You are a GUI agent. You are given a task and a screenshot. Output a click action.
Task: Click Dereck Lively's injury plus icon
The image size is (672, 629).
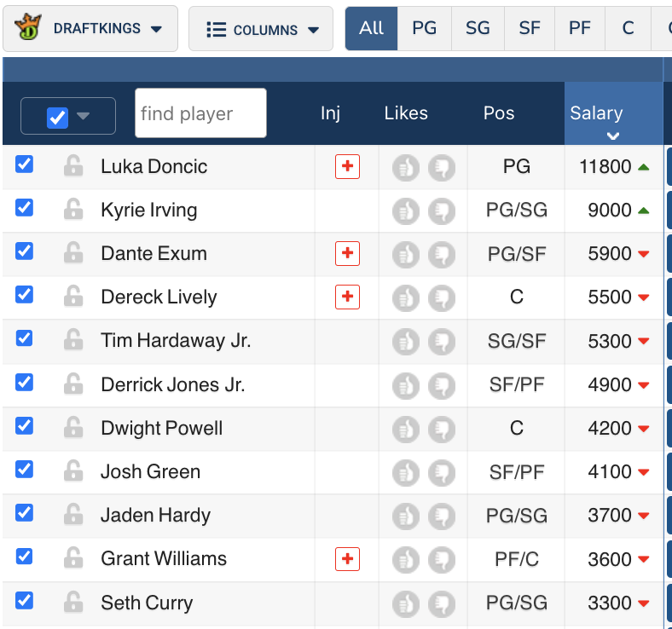click(347, 297)
